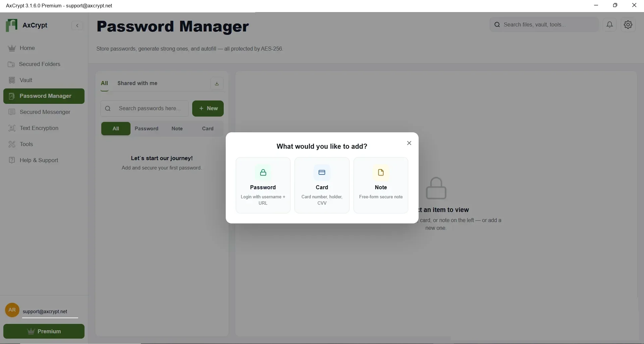Open Secured Messenger

pos(44,112)
